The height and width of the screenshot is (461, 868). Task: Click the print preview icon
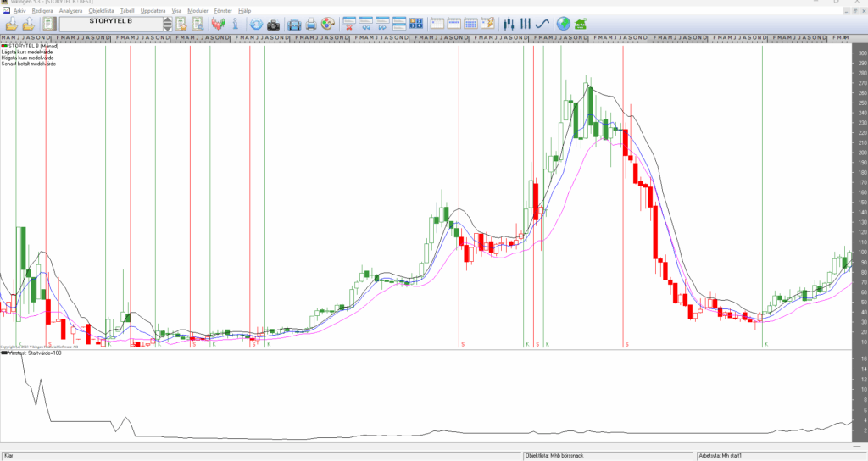click(294, 24)
